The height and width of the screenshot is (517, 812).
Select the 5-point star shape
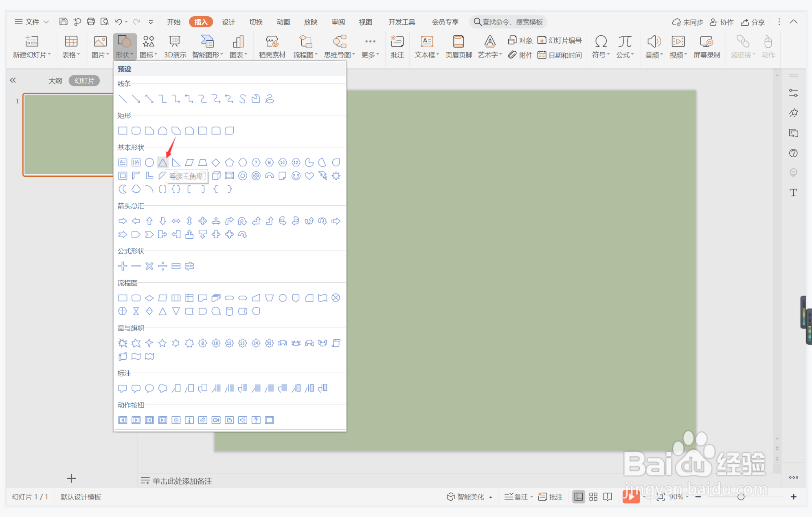pyautogui.click(x=162, y=343)
